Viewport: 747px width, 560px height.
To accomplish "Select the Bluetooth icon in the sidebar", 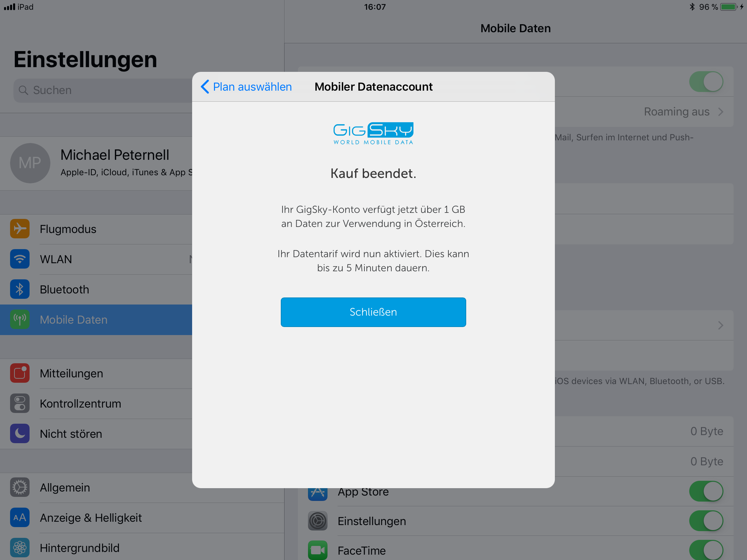I will [x=19, y=289].
